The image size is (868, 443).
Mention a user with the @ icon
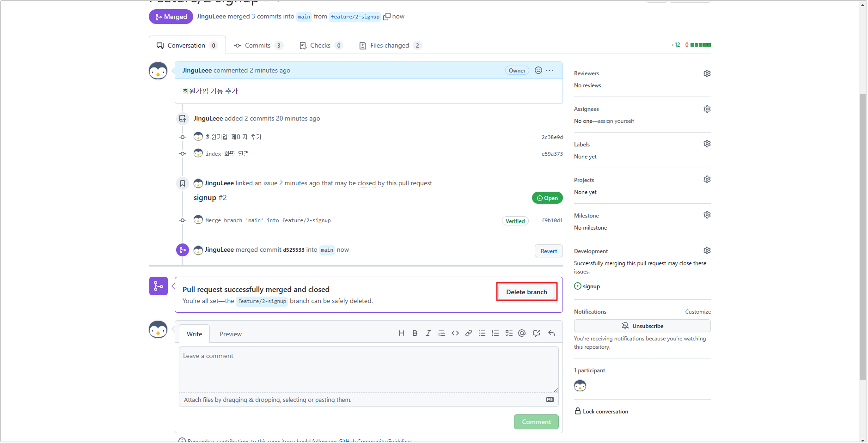point(522,334)
